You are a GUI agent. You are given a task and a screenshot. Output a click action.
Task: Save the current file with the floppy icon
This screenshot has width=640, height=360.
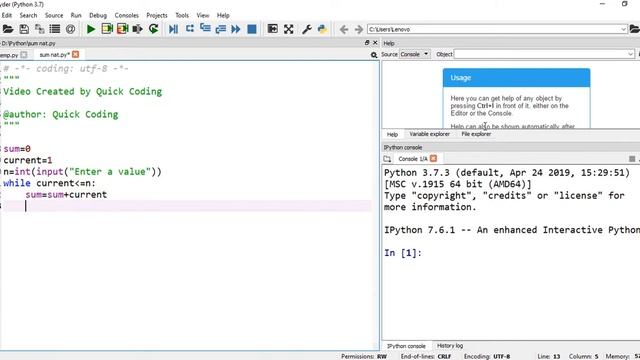(x=24, y=29)
